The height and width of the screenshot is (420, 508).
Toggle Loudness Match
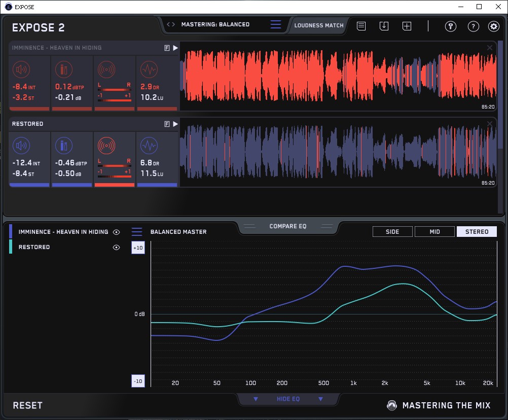pos(319,25)
